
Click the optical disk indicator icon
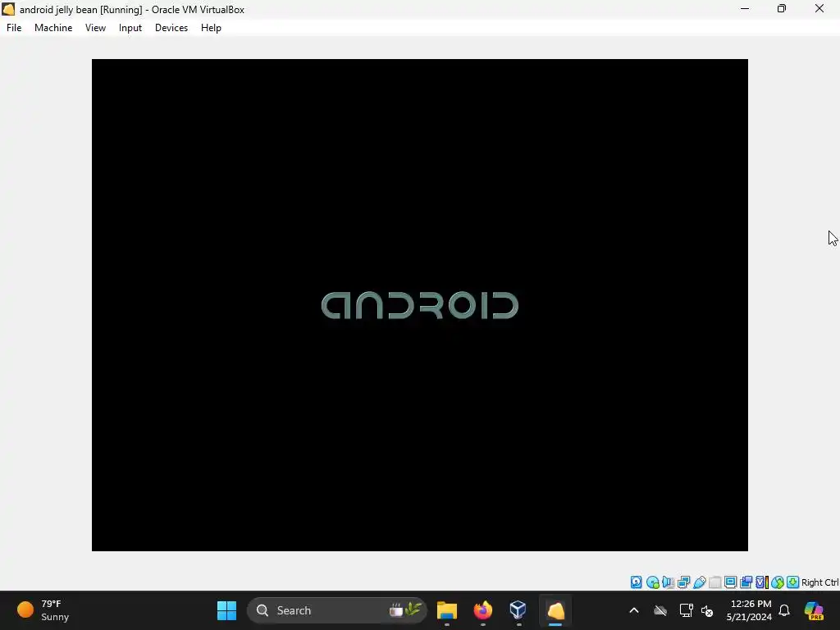click(652, 582)
